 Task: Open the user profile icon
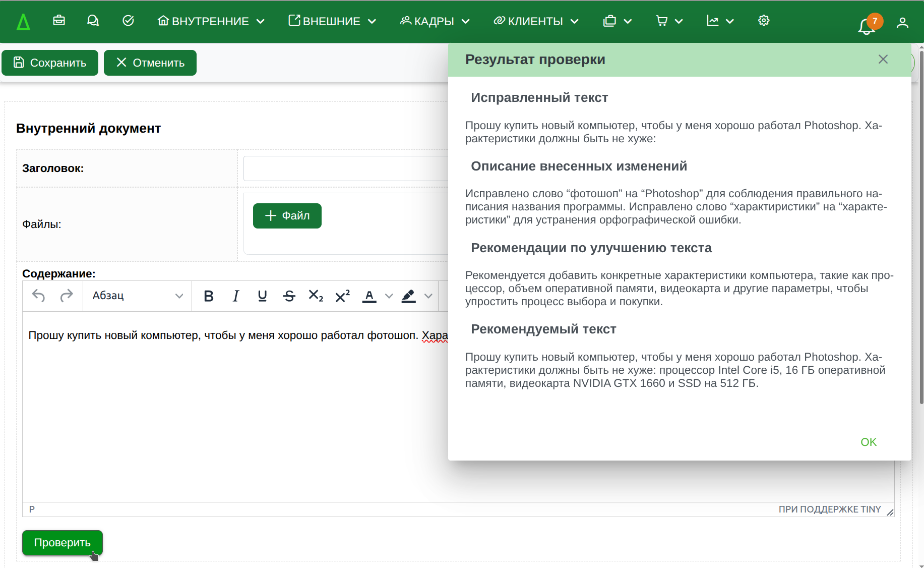coord(902,23)
